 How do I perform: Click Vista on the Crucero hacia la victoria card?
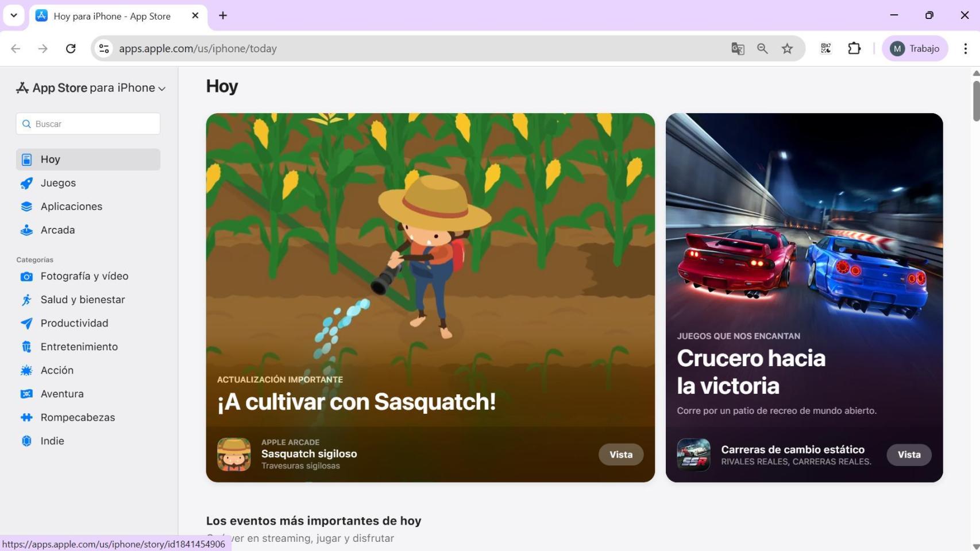pos(908,454)
